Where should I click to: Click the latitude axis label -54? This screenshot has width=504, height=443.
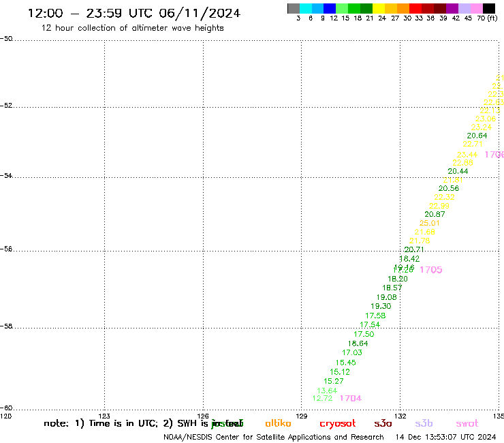[6, 175]
